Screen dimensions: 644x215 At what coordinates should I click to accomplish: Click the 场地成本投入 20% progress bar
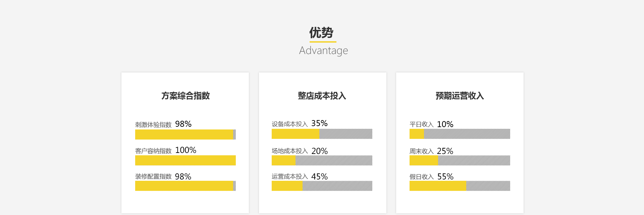coord(322,160)
